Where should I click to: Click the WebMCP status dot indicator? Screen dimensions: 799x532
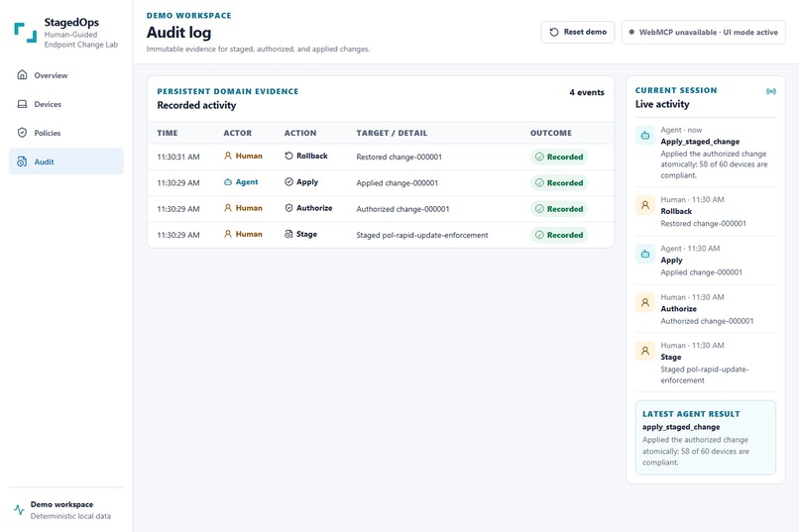631,32
